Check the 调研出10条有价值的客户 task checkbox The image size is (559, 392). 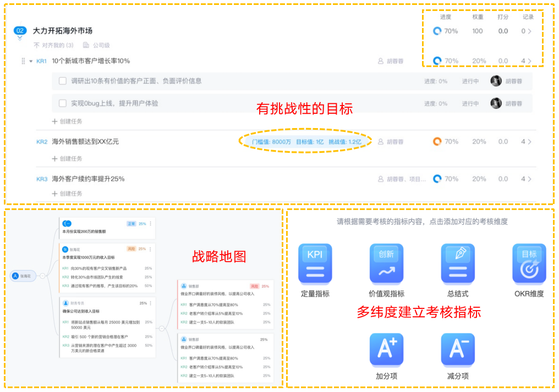[x=63, y=81]
